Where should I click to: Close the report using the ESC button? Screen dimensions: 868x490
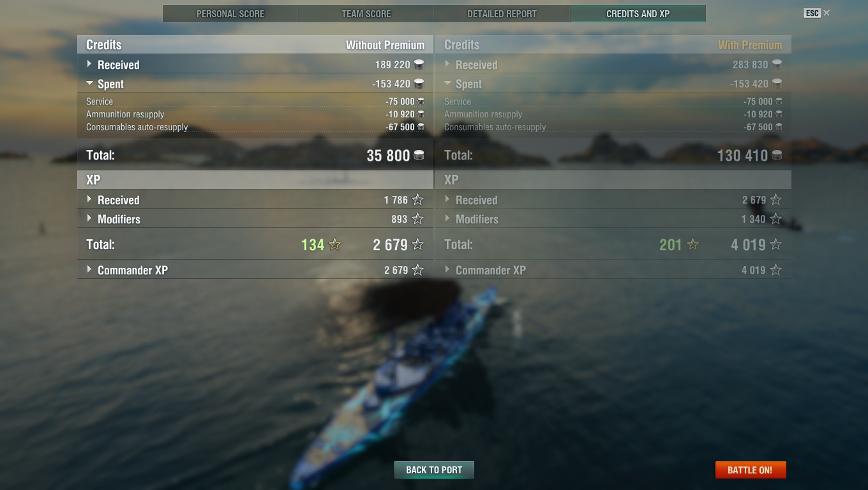tap(812, 13)
